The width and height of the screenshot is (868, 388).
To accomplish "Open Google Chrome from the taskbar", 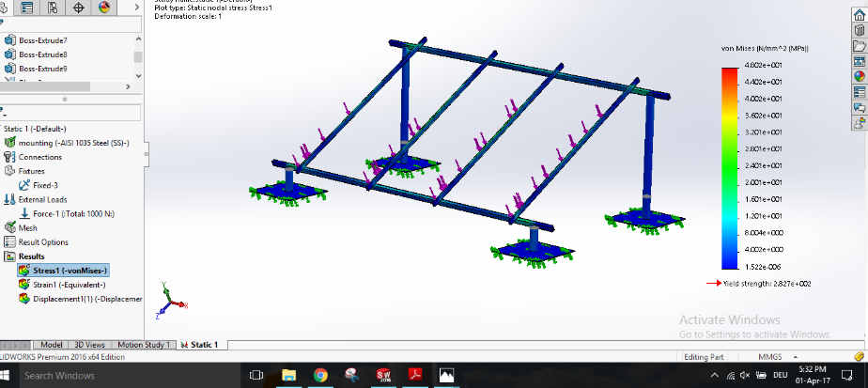I will [320, 375].
